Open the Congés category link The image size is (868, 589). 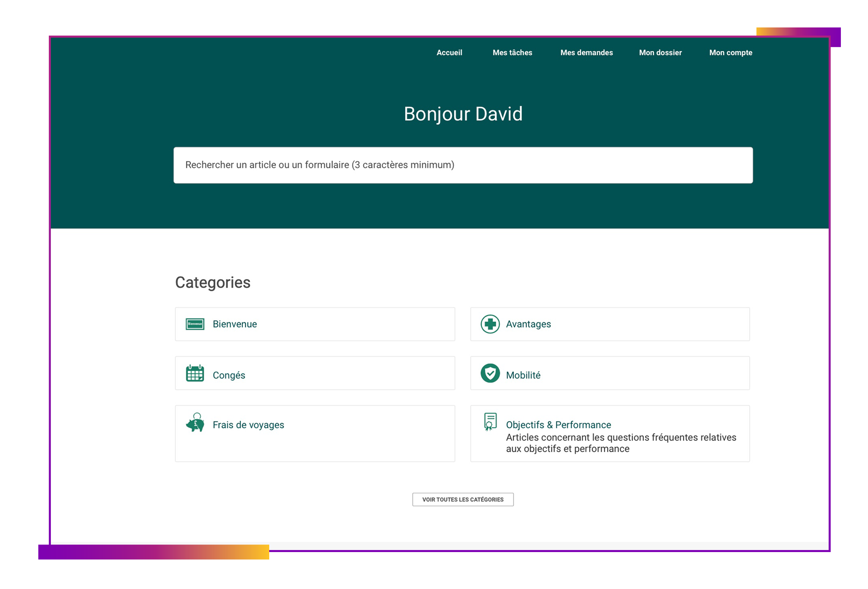click(x=229, y=375)
